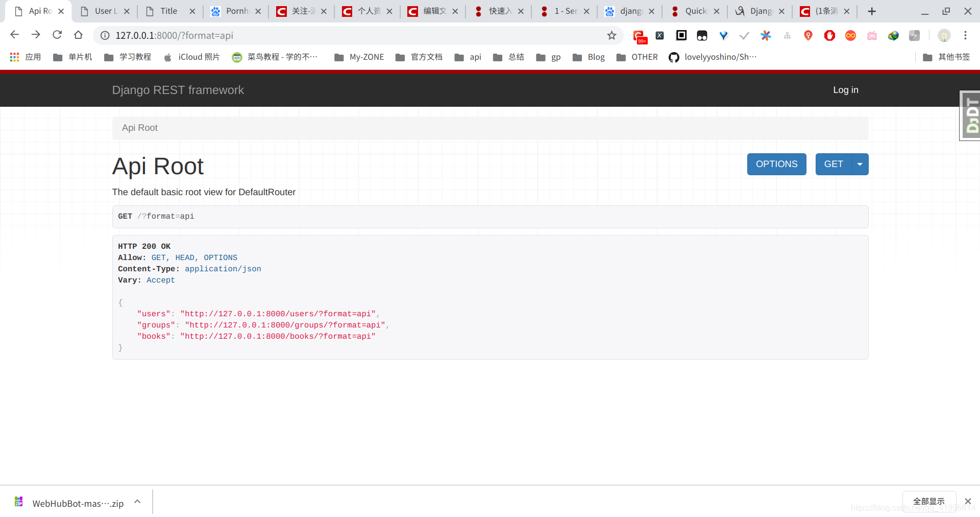
Task: Open the Blog bookmarks folder
Action: [589, 57]
